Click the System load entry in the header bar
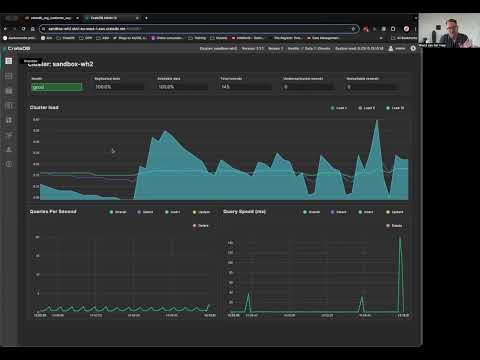This screenshot has width=480, height=360. pos(359,48)
